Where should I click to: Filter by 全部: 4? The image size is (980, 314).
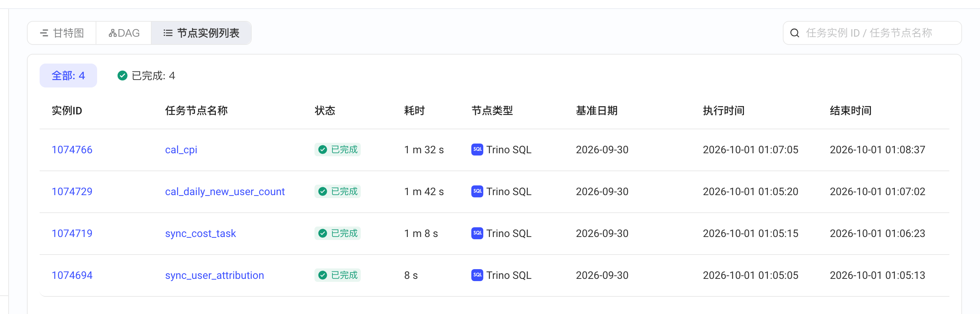[68, 76]
